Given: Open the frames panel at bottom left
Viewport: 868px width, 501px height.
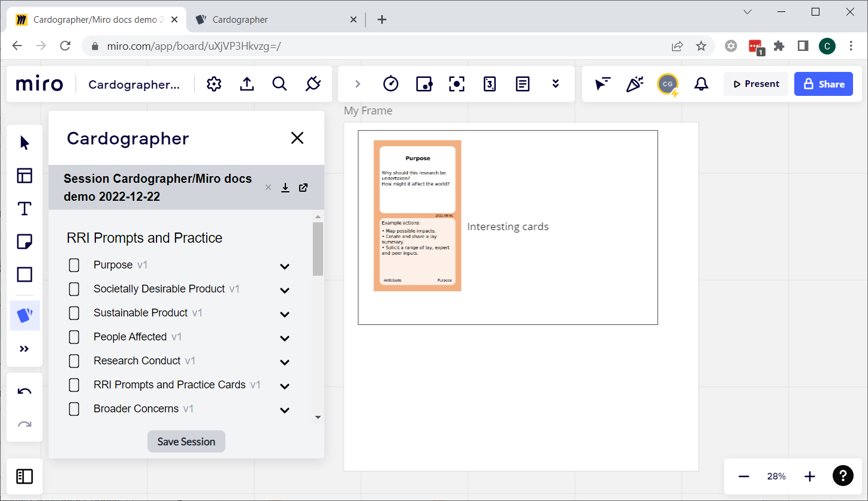Looking at the screenshot, I should tap(25, 476).
